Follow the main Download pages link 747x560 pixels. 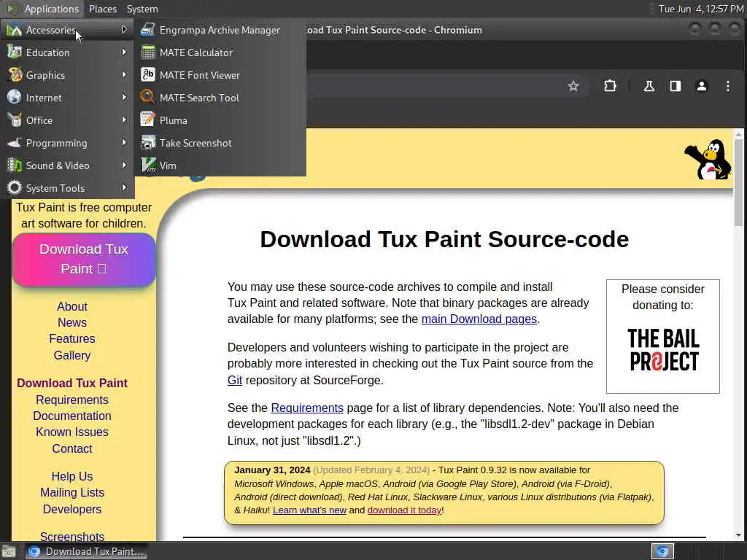tap(479, 319)
